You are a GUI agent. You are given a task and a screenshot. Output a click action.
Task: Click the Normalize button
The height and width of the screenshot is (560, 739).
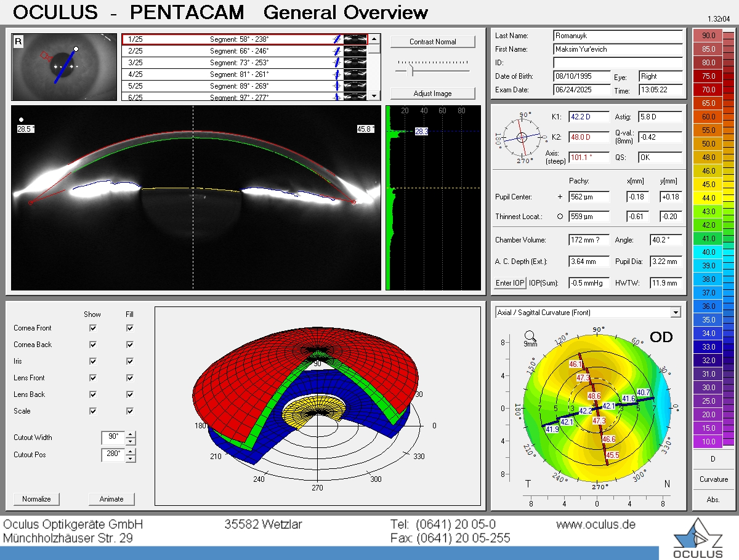tap(36, 499)
